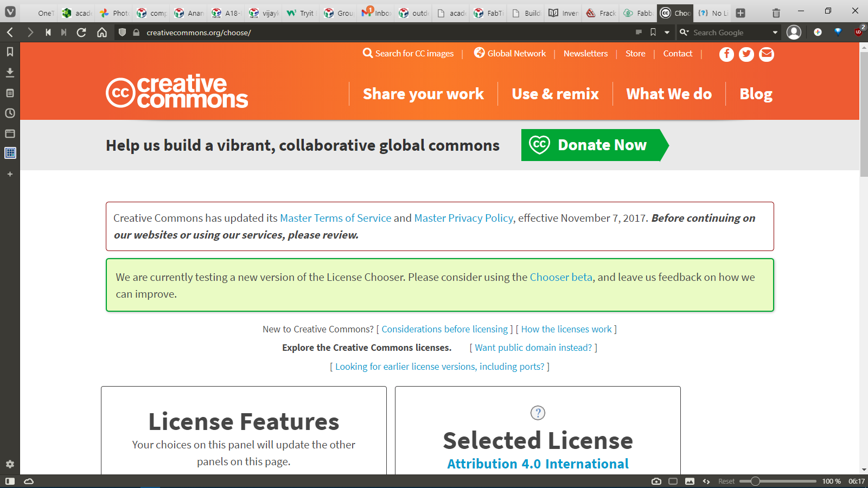Toggle the side panel visibility
This screenshot has height=488, width=868.
(10, 481)
